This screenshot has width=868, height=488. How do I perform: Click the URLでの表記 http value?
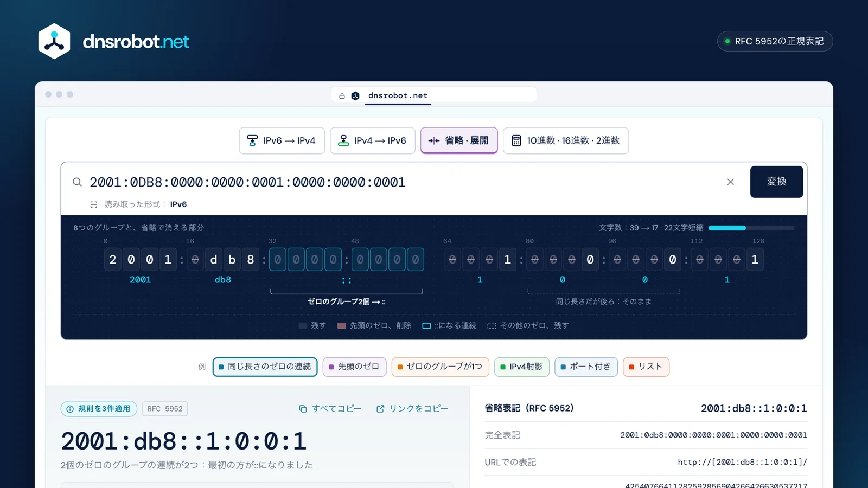(x=742, y=462)
